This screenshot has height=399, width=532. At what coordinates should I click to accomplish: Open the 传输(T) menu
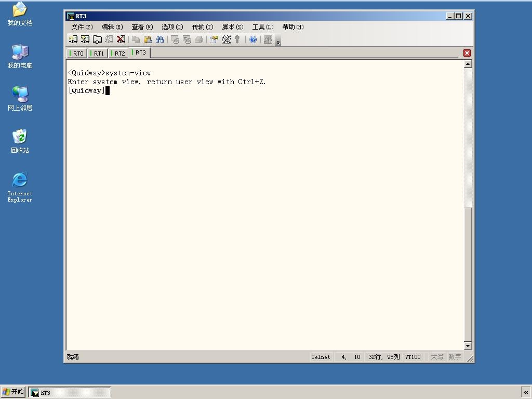203,27
